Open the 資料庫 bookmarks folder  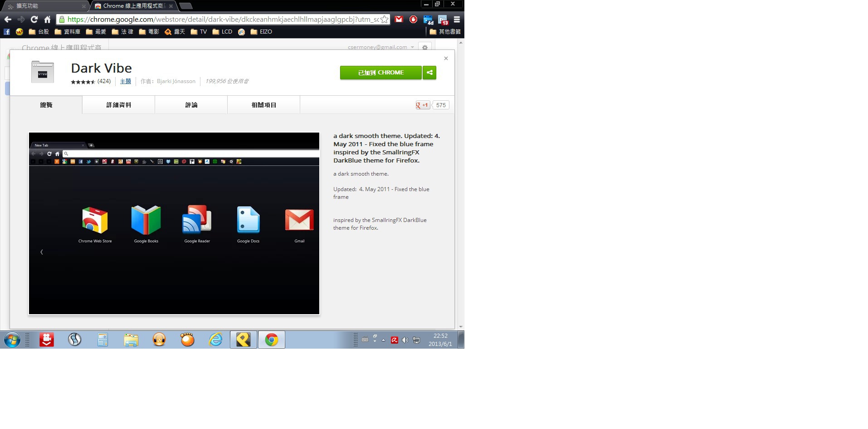(68, 32)
